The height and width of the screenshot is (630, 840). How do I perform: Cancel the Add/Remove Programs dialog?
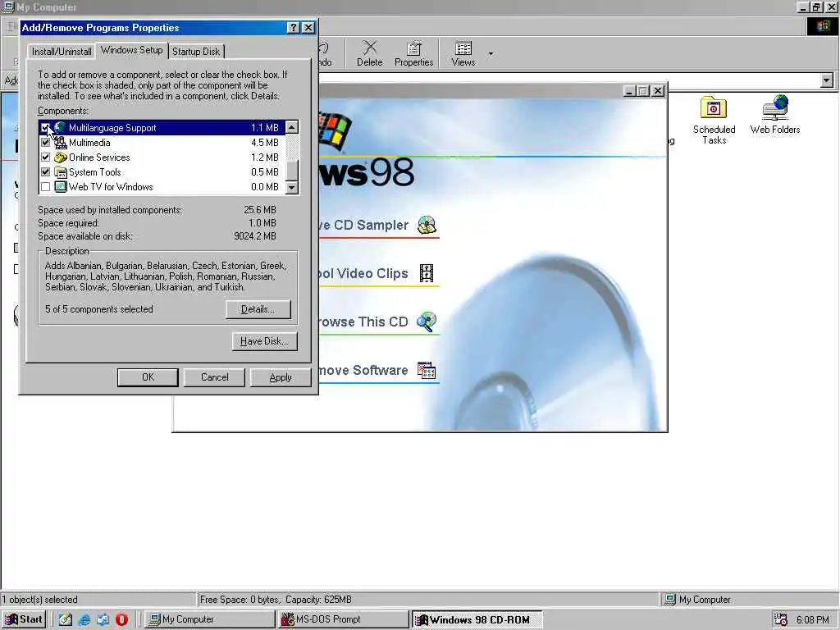click(x=214, y=377)
